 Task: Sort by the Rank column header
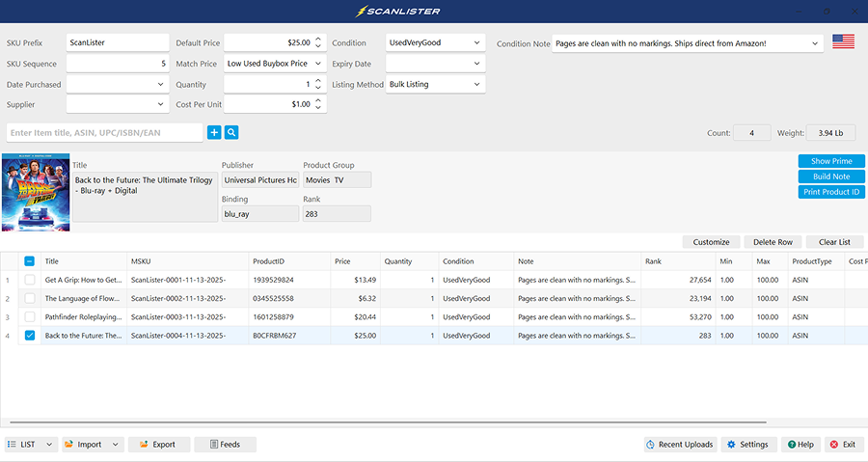click(678, 261)
